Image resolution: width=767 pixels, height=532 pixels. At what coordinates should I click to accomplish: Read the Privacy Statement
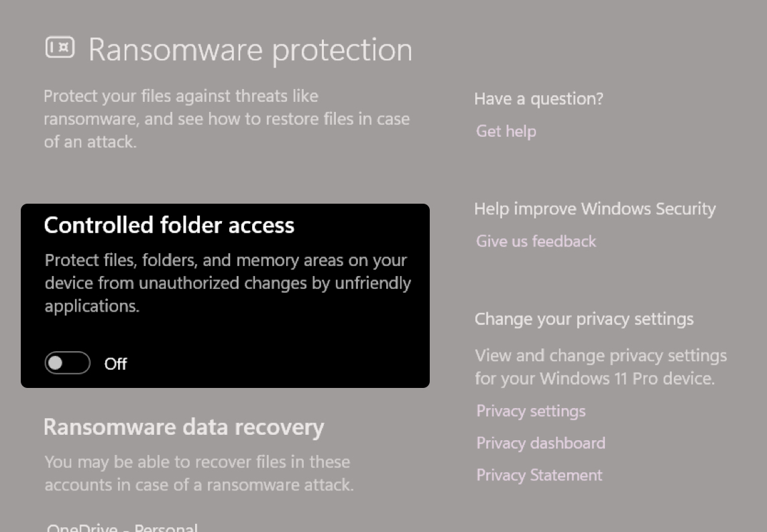[538, 475]
